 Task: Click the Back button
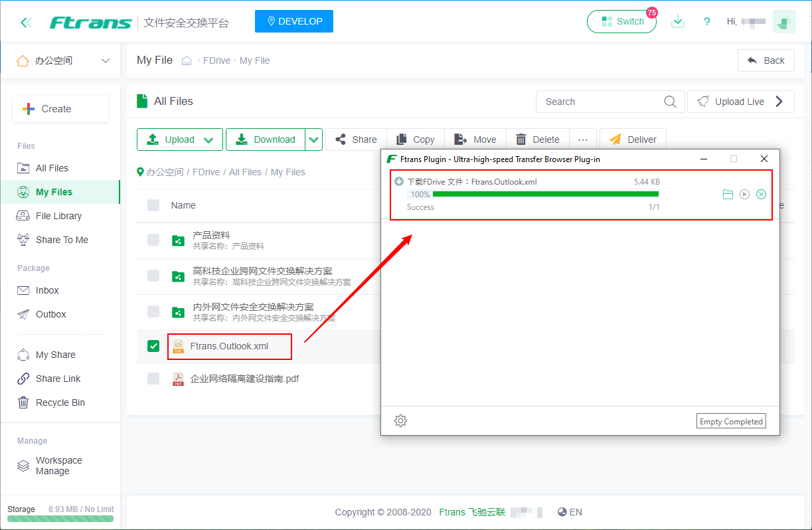click(766, 60)
